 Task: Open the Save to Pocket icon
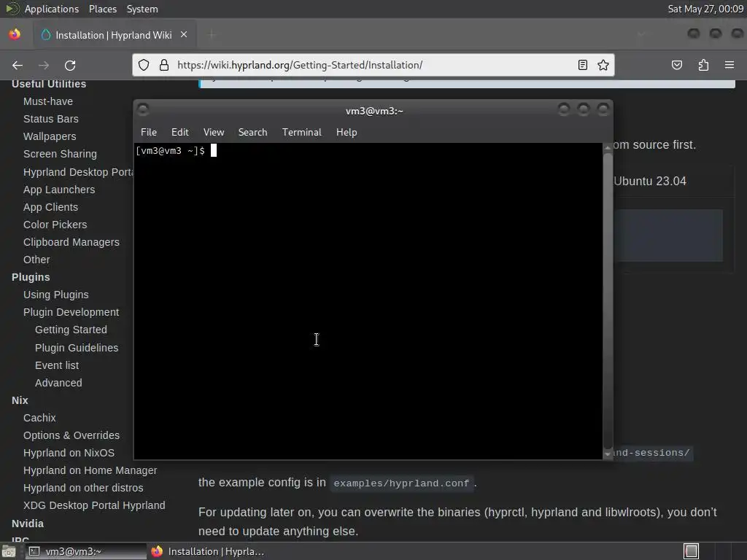click(x=677, y=65)
